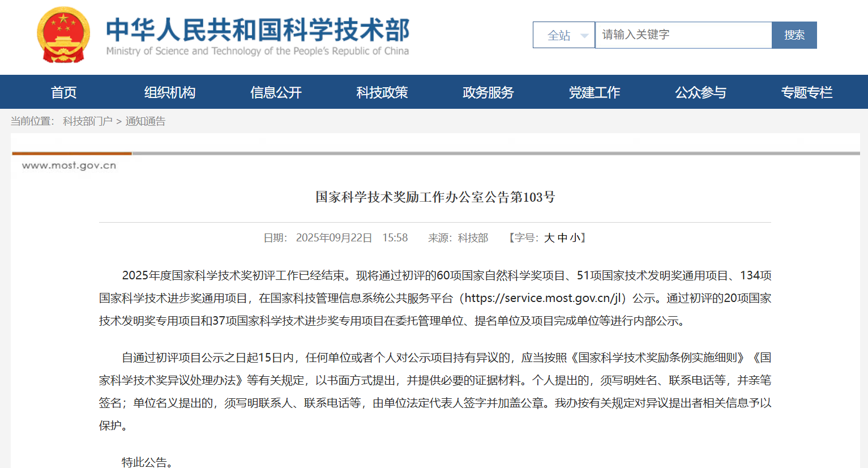
Task: Select 信息公开 in the navigation bar
Action: [x=276, y=92]
